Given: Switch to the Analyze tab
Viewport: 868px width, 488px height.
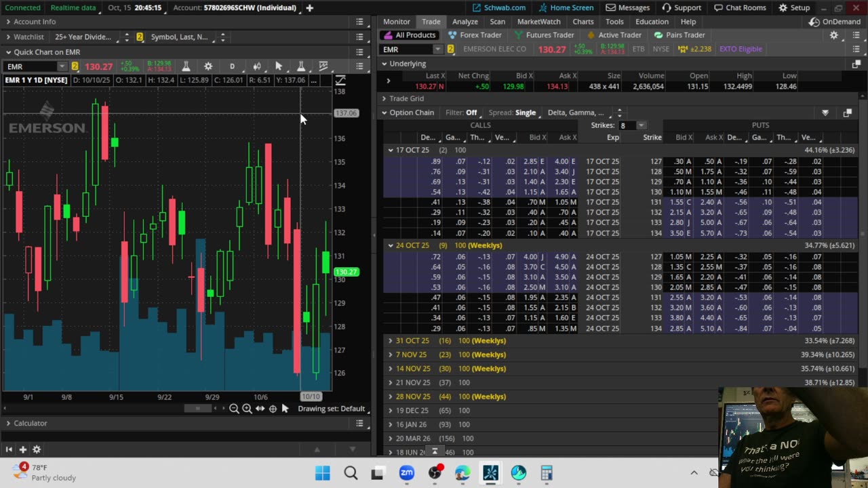Looking at the screenshot, I should [x=465, y=22].
